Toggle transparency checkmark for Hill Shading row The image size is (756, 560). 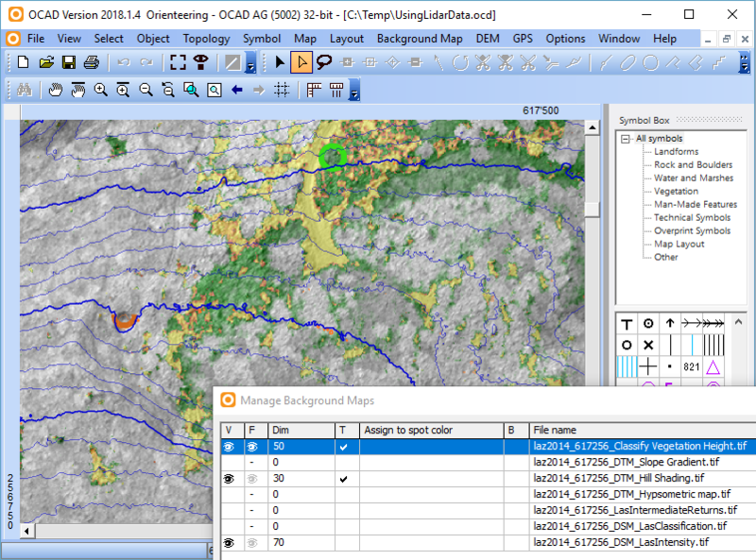click(343, 479)
